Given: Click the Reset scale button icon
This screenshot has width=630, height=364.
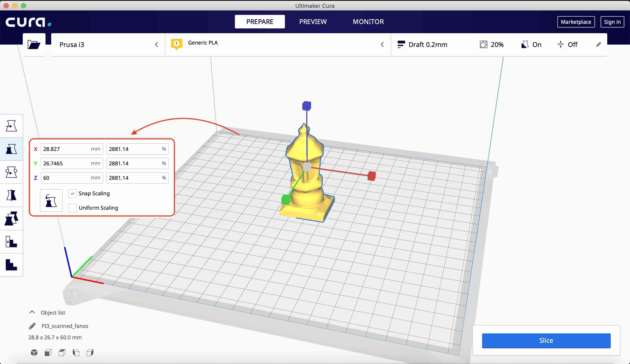Looking at the screenshot, I should tap(51, 201).
